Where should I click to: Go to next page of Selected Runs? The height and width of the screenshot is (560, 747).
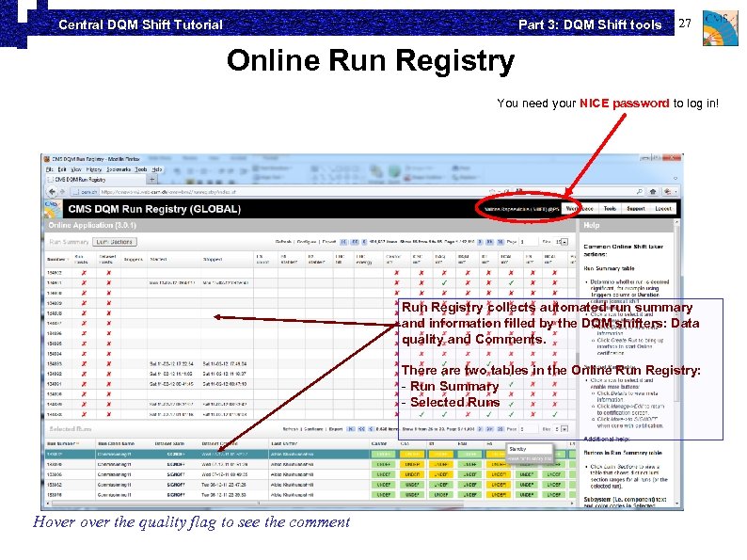pos(480,429)
